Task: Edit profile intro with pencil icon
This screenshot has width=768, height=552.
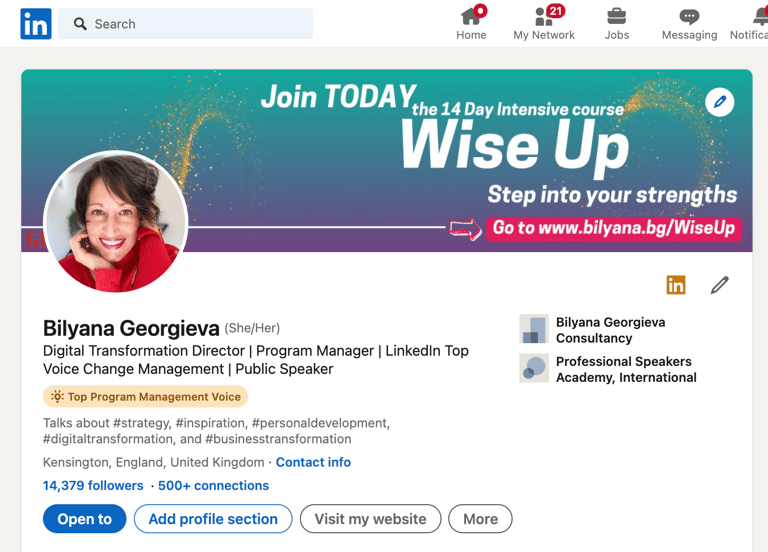Action: [720, 285]
